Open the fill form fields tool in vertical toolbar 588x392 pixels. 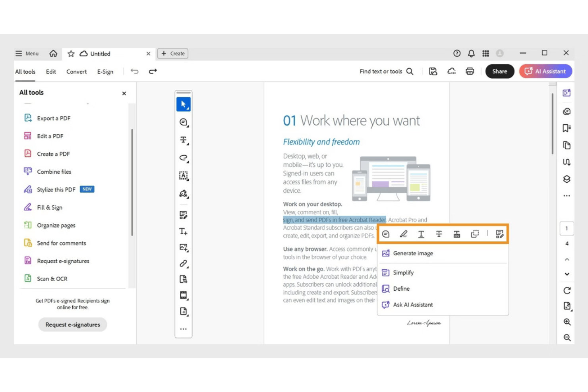point(183,215)
